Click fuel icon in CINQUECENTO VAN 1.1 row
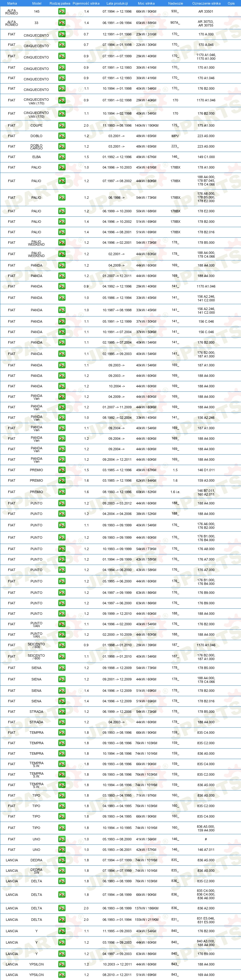The image size is (241, 980). 62,113
